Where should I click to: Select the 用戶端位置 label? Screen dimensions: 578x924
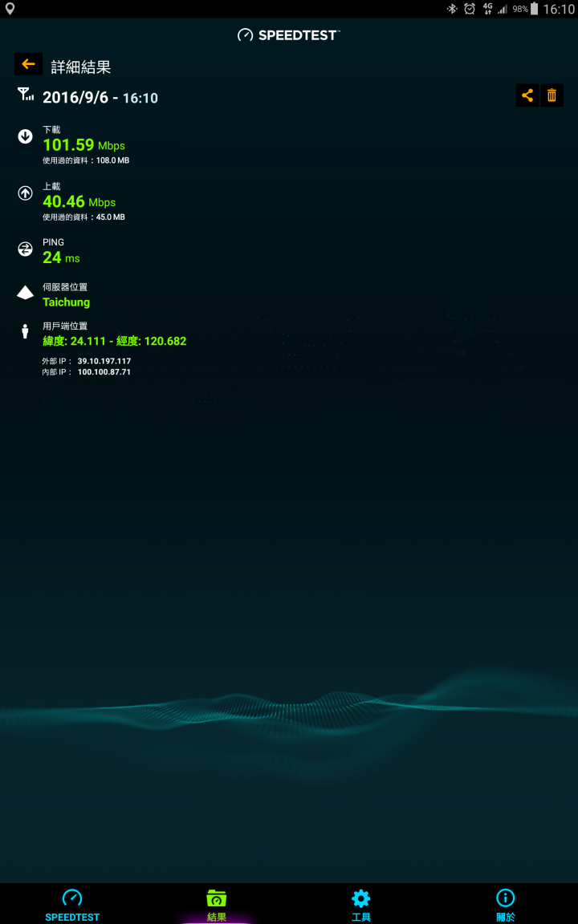(65, 326)
